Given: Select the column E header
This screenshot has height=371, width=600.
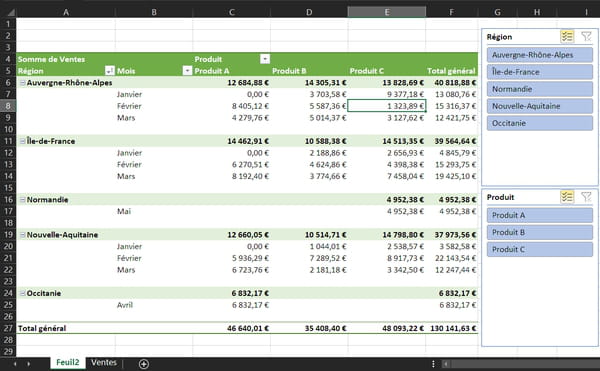Looking at the screenshot, I should click(x=387, y=12).
